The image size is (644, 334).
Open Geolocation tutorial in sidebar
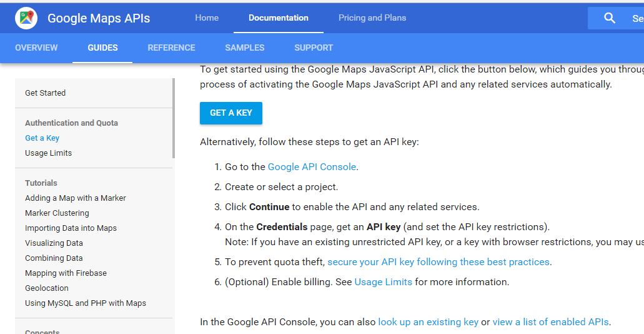pos(47,288)
